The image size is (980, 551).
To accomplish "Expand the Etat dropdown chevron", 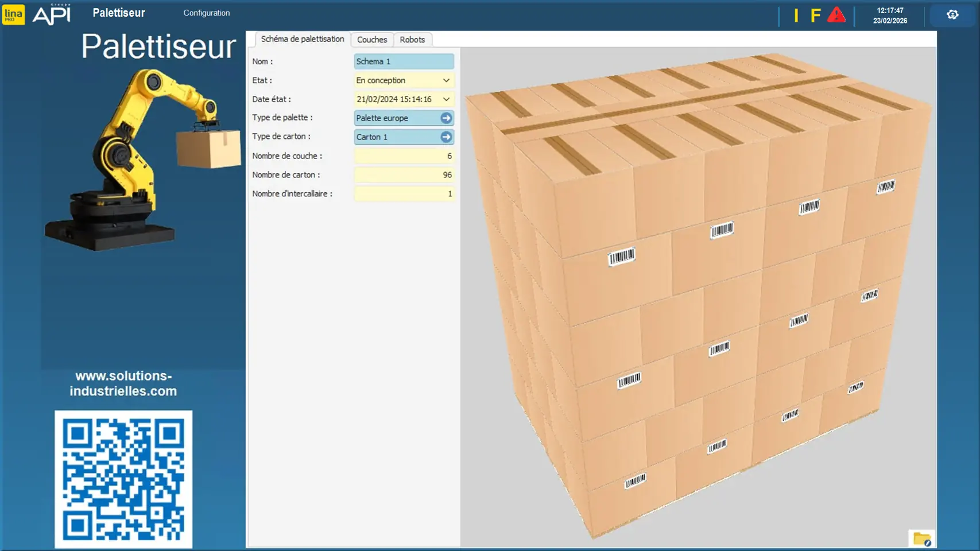I will point(446,80).
